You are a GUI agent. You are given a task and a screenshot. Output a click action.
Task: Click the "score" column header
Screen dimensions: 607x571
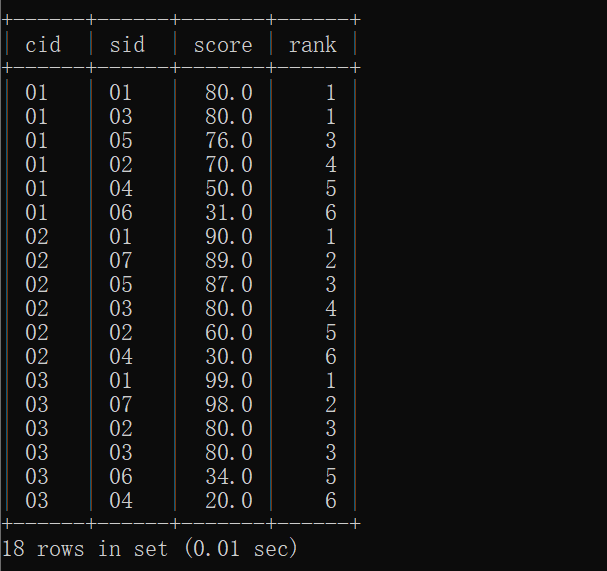pos(223,45)
